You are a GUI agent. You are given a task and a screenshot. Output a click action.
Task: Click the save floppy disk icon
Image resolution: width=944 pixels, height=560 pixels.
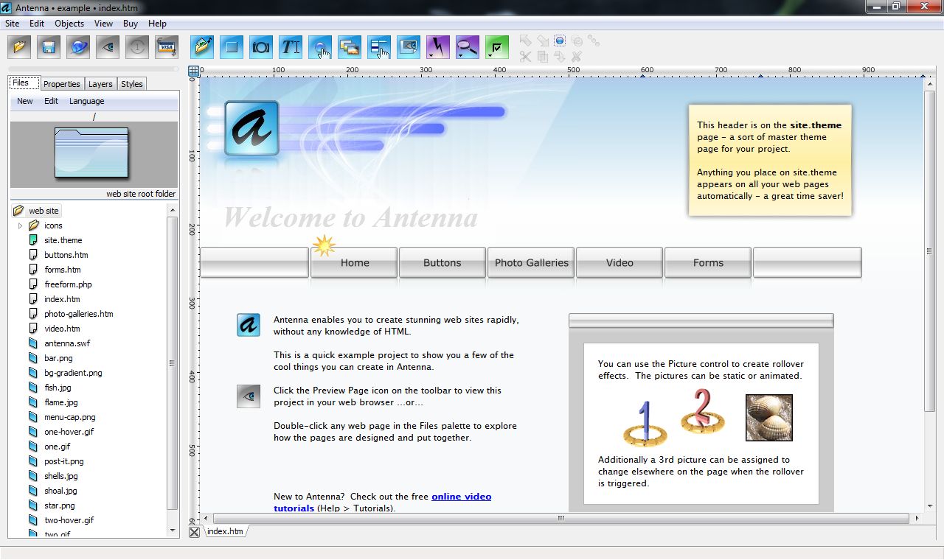(x=49, y=47)
